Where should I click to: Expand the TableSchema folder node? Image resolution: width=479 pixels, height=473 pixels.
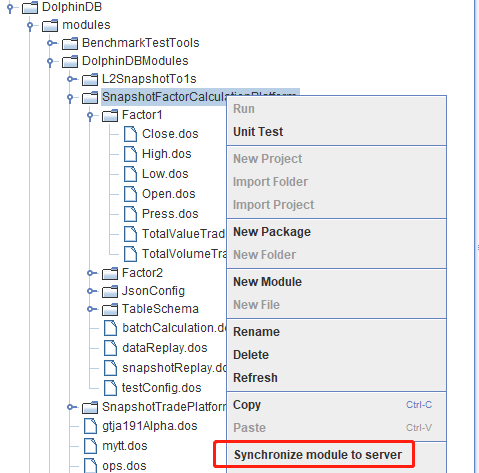point(90,309)
